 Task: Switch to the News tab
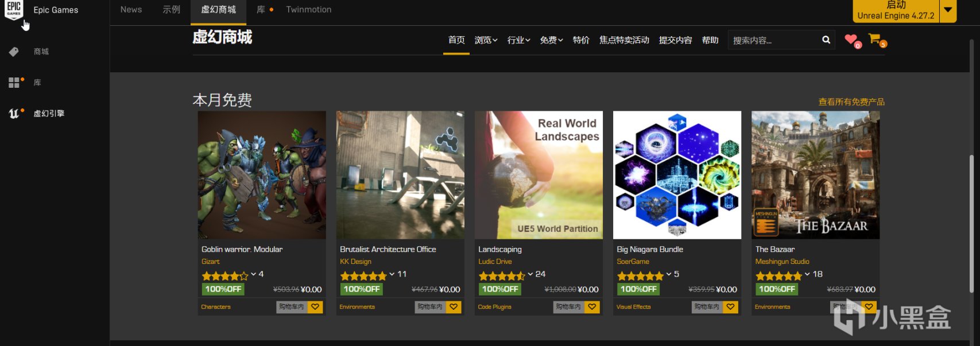131,10
